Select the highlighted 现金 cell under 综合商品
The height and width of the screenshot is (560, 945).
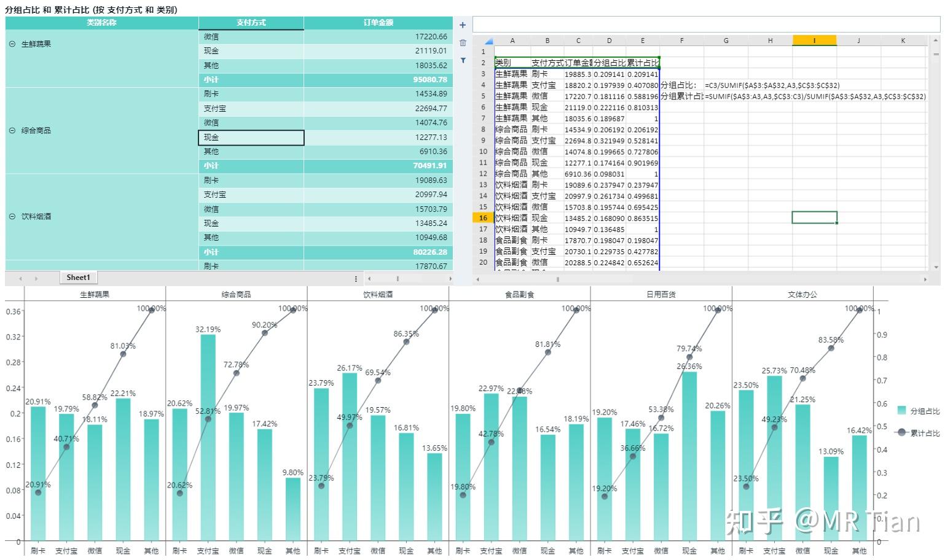pyautogui.click(x=251, y=138)
